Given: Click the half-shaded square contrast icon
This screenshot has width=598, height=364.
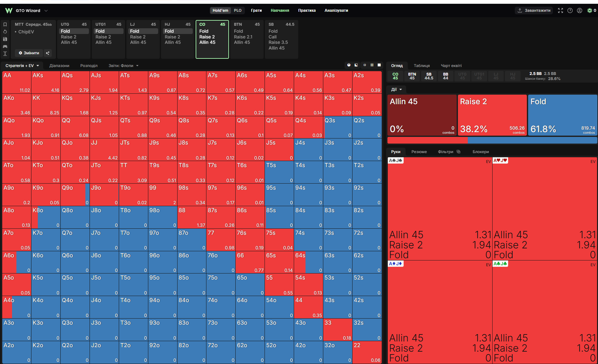Looking at the screenshot, I should click(x=356, y=65).
